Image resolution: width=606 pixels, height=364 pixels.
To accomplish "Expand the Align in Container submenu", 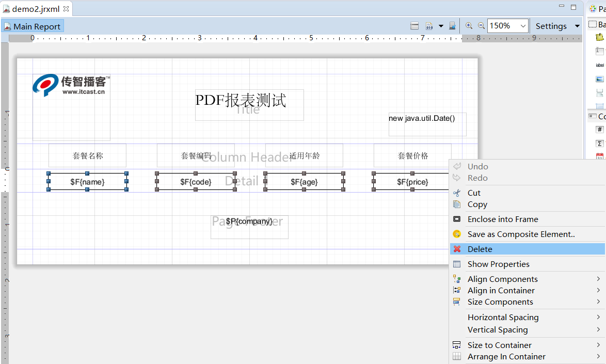I will [527, 291].
